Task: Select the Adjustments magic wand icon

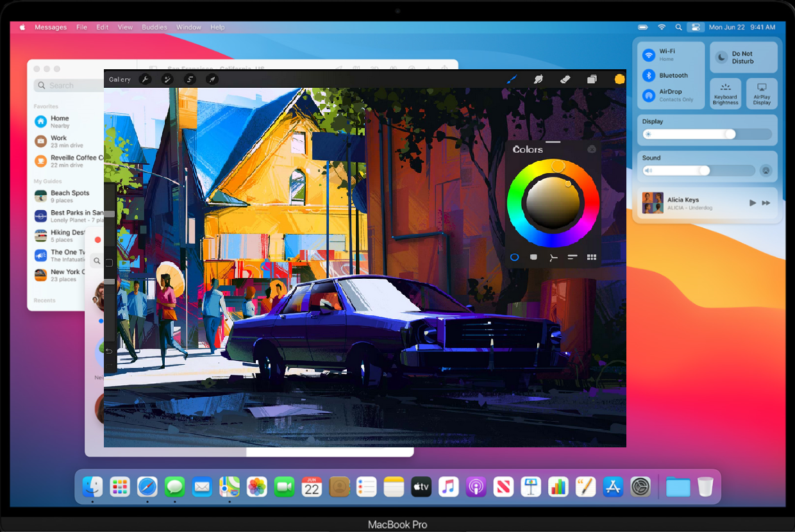Action: pyautogui.click(x=167, y=79)
